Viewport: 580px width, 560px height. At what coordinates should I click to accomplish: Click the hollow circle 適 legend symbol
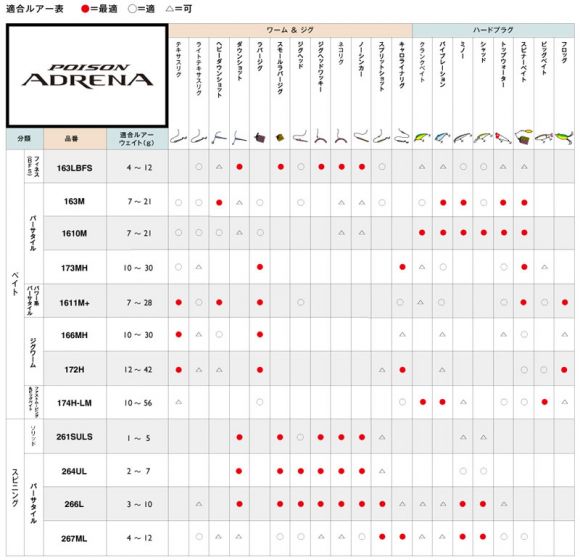[x=132, y=9]
